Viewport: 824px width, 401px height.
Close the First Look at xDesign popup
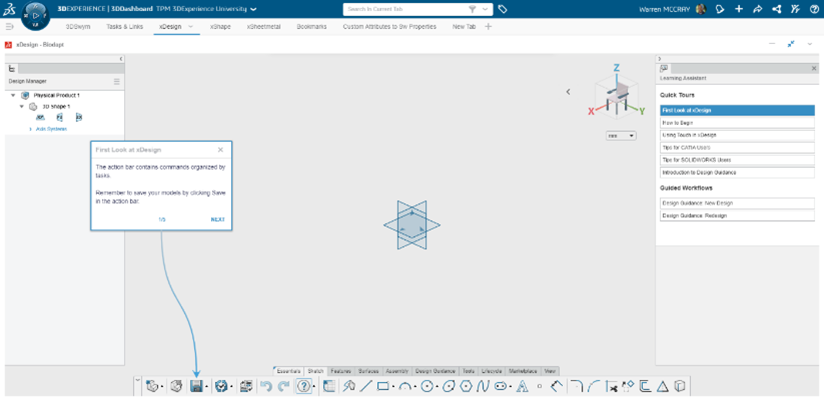coord(221,150)
